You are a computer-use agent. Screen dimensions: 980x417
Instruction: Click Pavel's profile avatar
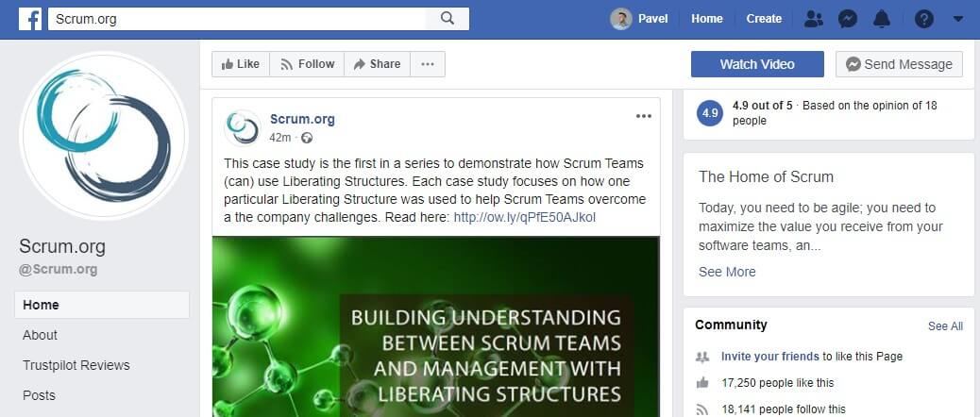click(620, 19)
